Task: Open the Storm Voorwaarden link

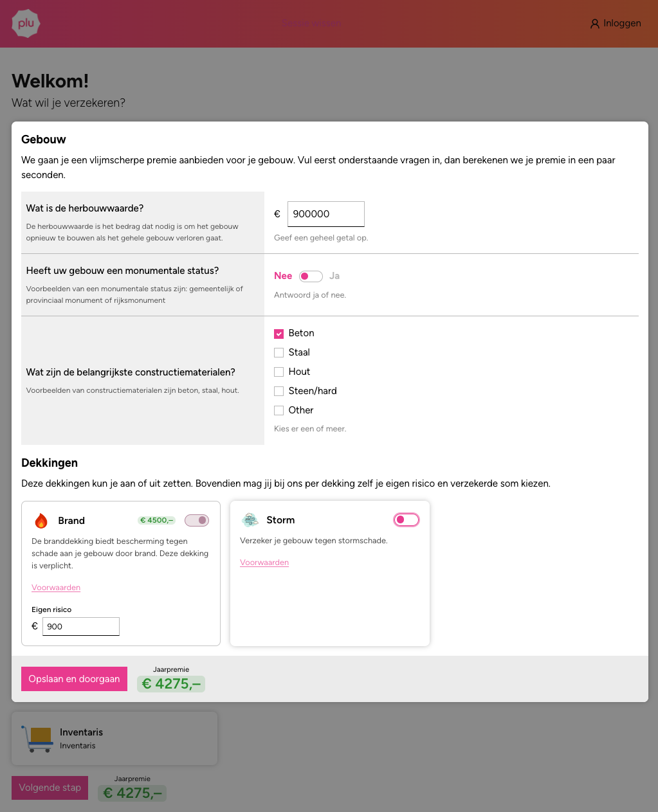Action: point(264,563)
